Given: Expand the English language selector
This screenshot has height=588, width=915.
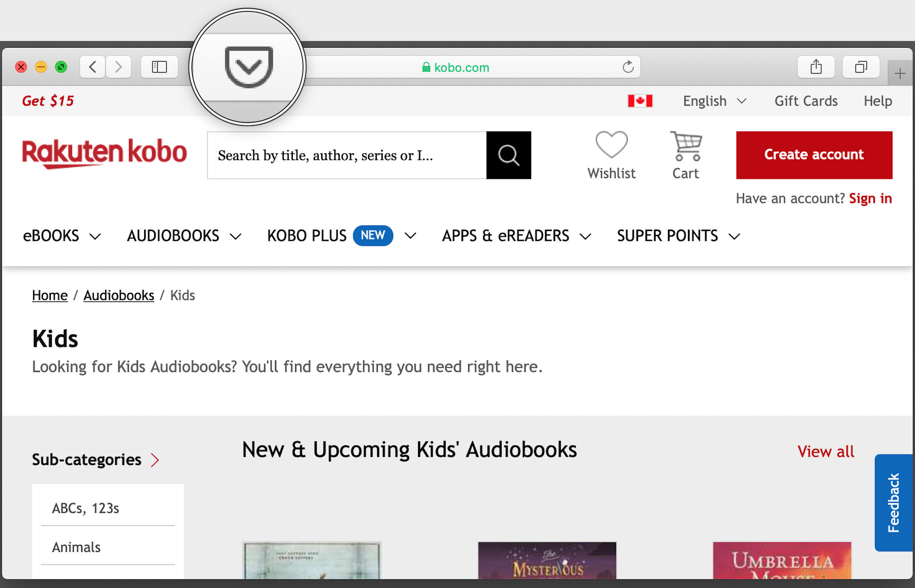Looking at the screenshot, I should pos(714,100).
